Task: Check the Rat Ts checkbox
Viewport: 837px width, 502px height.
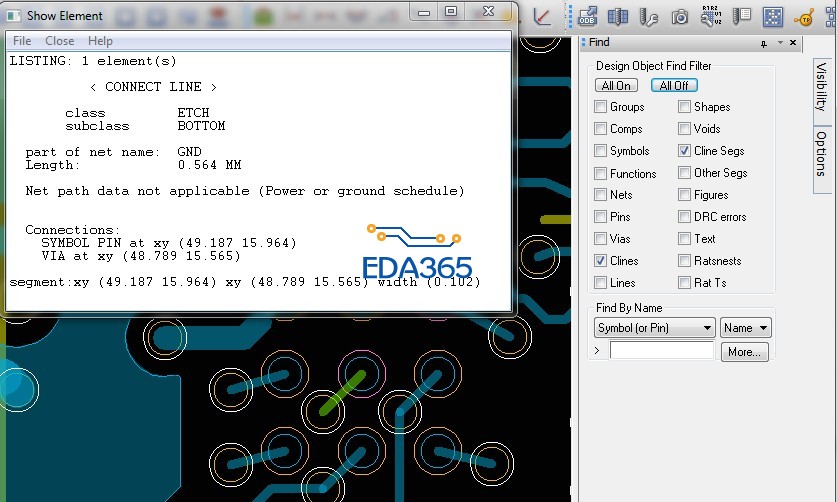Action: pyautogui.click(x=684, y=282)
